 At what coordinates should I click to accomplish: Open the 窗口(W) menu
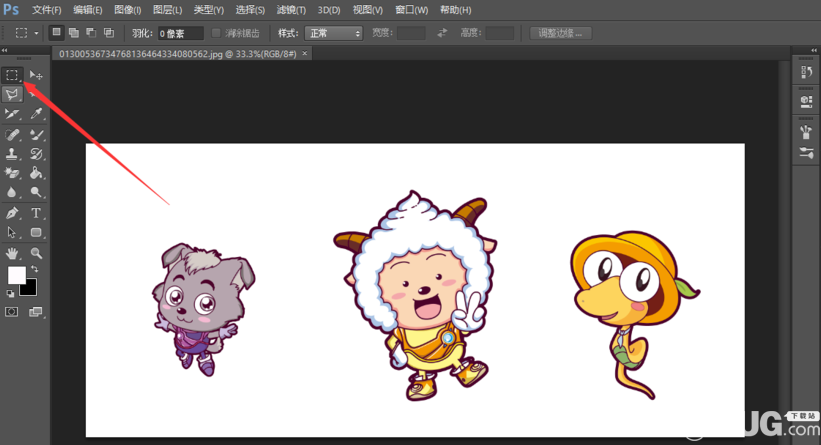412,10
